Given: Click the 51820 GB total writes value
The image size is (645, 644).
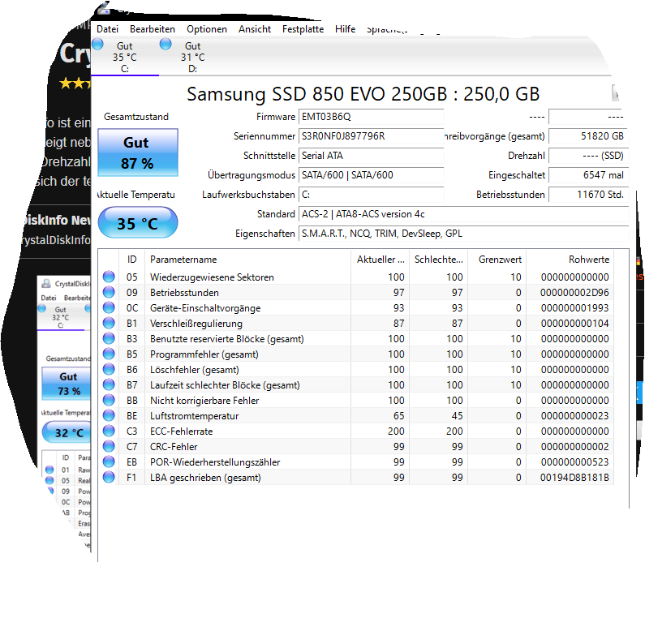Looking at the screenshot, I should tap(589, 136).
